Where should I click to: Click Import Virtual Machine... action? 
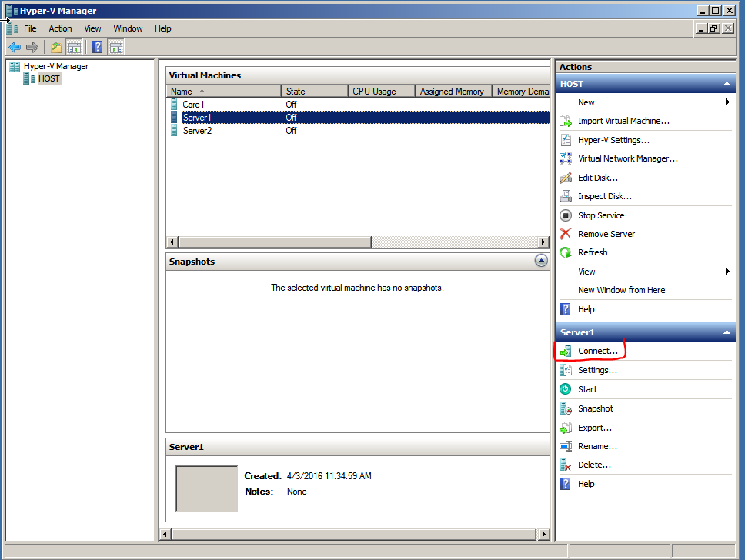tap(623, 121)
